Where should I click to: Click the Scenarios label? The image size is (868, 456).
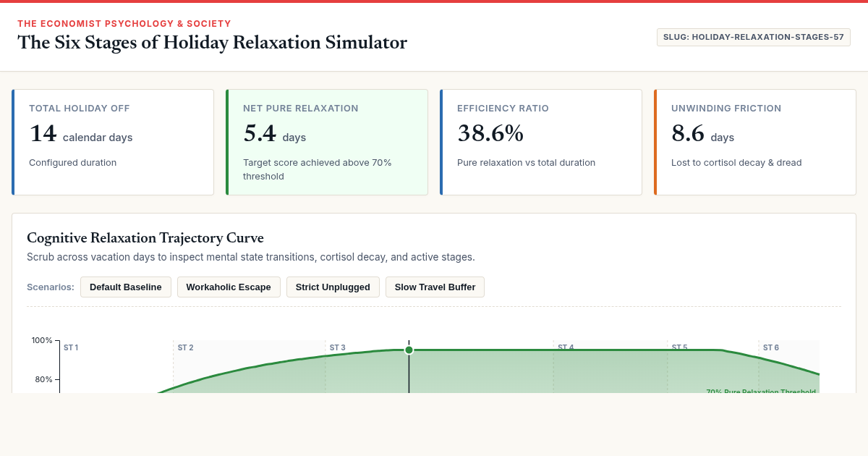[x=51, y=287]
